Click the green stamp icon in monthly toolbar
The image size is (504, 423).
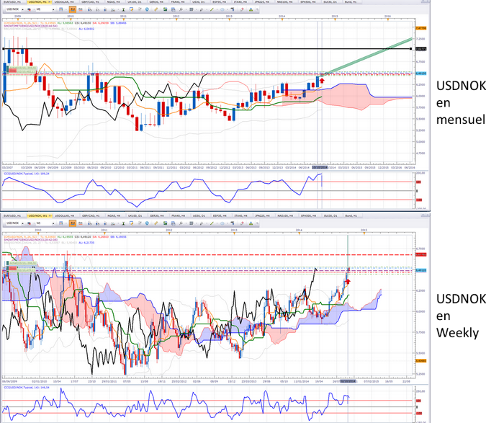click(251, 9)
